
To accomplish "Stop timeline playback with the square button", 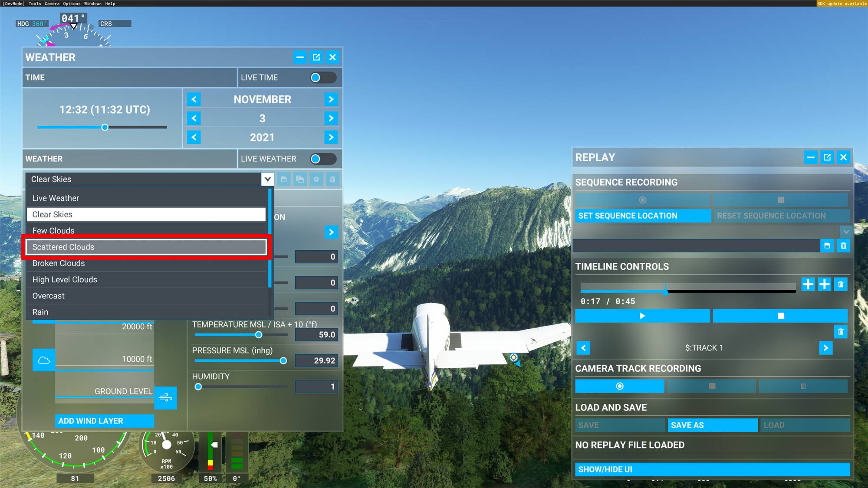I will coord(780,316).
